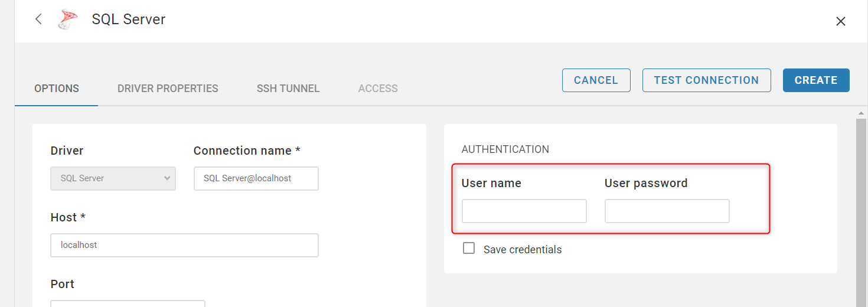
Task: Click the "Save credentials" label text
Action: pyautogui.click(x=523, y=250)
